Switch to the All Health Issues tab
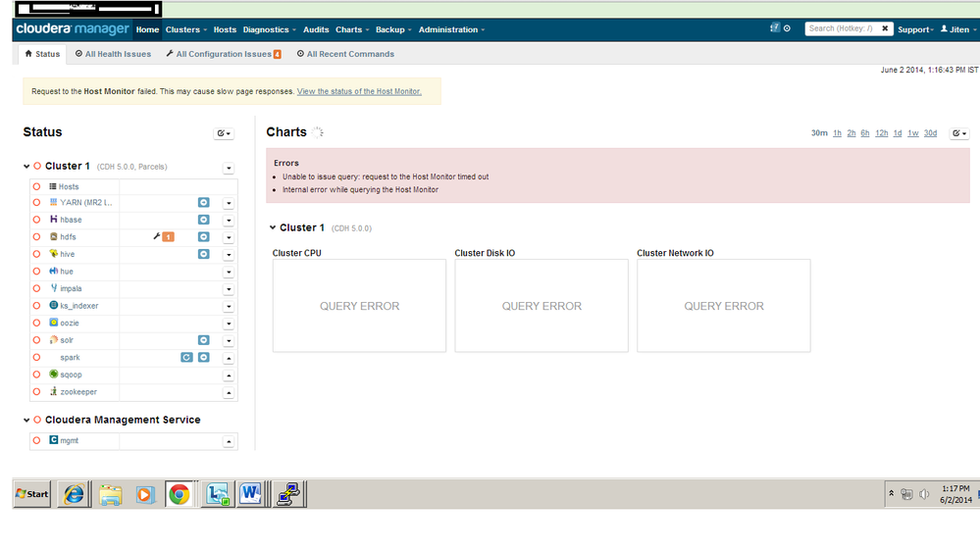Viewport: 980px width, 551px height. [x=113, y=54]
